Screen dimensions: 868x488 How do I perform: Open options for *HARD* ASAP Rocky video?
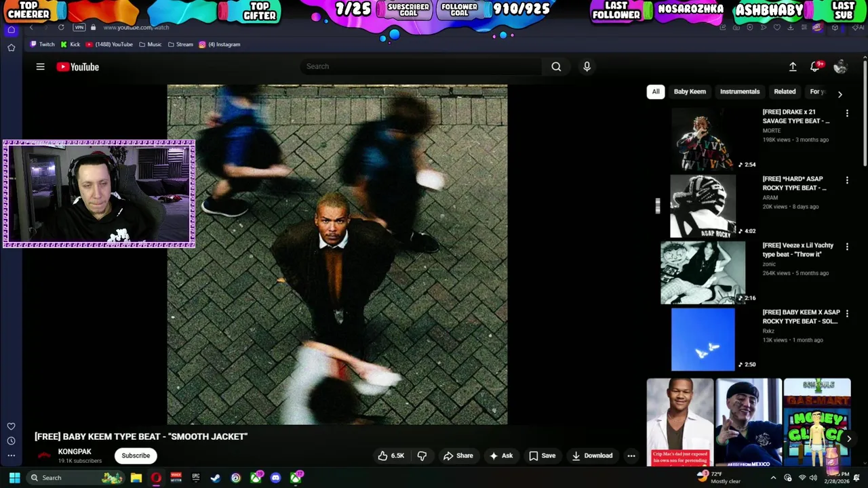[847, 180]
